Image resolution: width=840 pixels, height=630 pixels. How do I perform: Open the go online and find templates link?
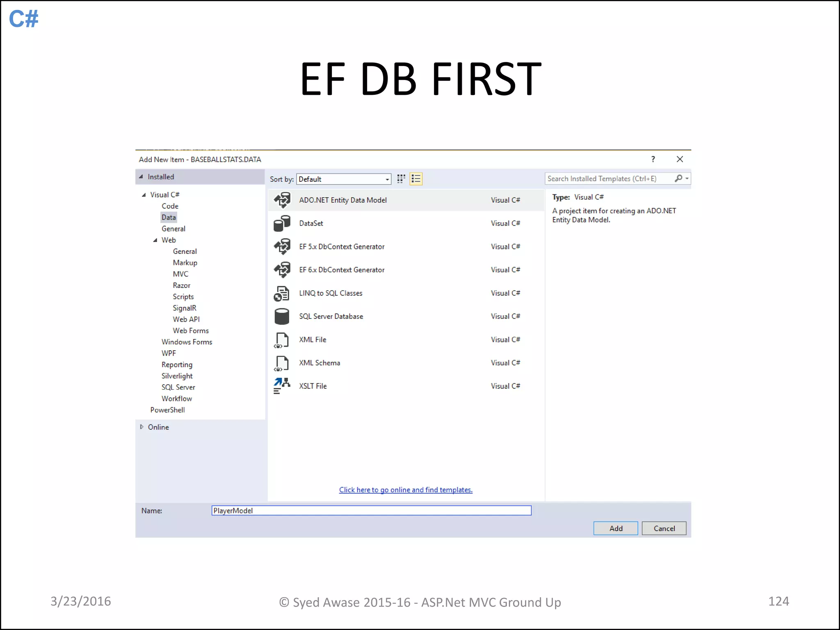coord(406,490)
